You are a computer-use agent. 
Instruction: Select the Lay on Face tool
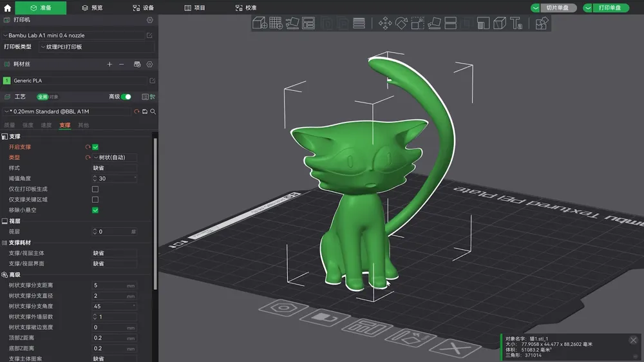point(434,23)
